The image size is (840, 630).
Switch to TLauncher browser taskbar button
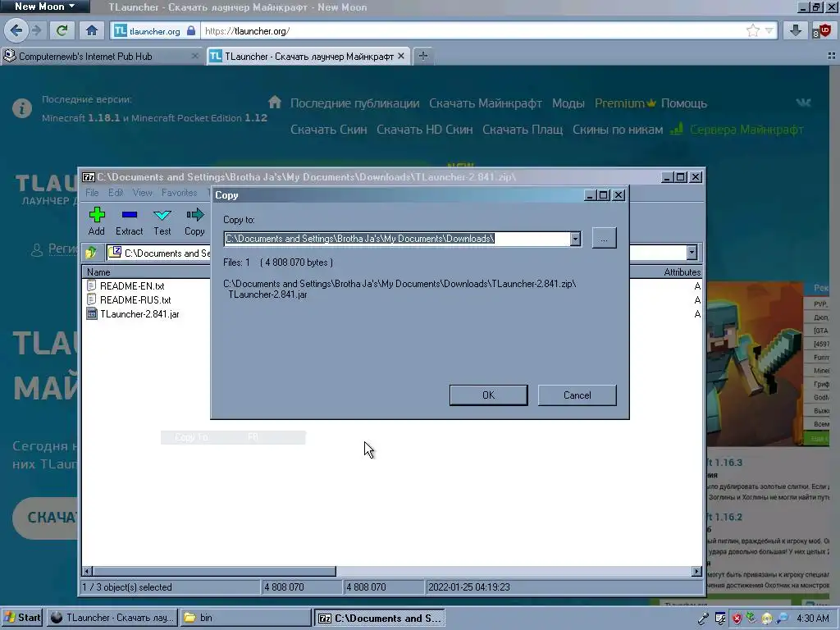pos(112,618)
